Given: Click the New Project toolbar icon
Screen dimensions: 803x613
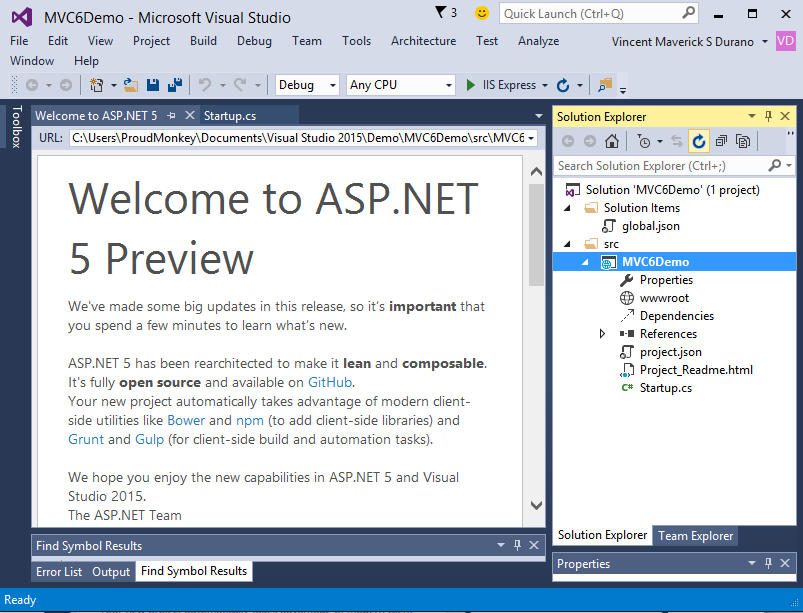Looking at the screenshot, I should (96, 85).
